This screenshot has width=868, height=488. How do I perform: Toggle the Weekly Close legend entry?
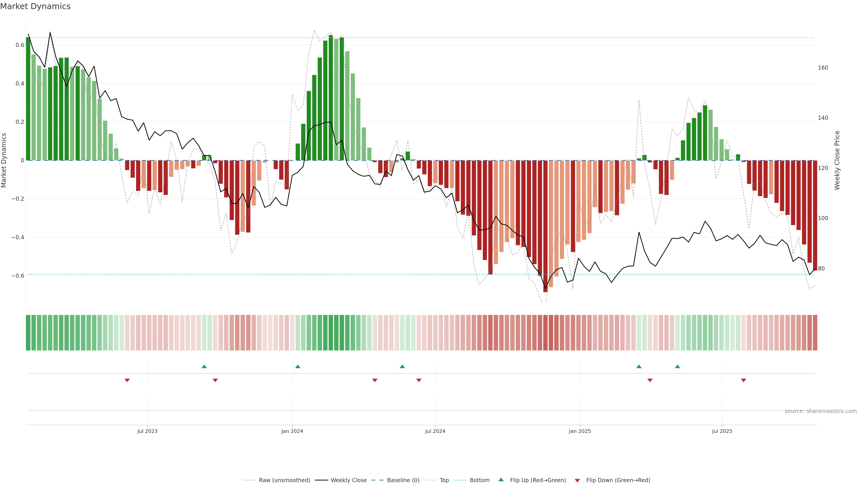pos(348,480)
